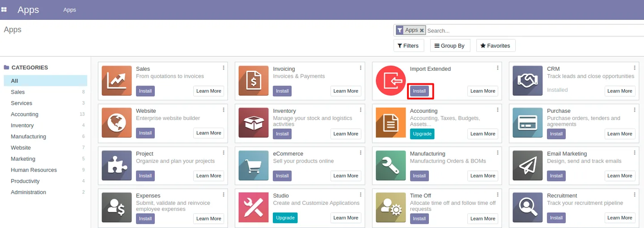This screenshot has width=644, height=228.
Task: Click the eCommerce shopping cart icon
Action: (254, 165)
